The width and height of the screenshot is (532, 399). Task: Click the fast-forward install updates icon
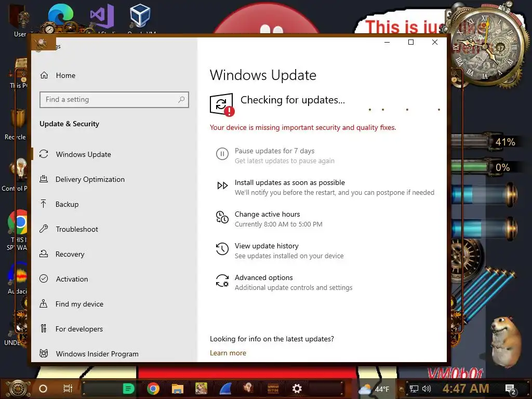[x=222, y=185]
